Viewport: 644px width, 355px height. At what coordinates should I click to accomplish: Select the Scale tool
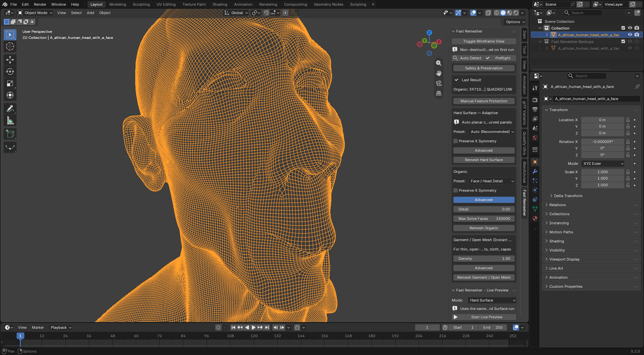10,83
